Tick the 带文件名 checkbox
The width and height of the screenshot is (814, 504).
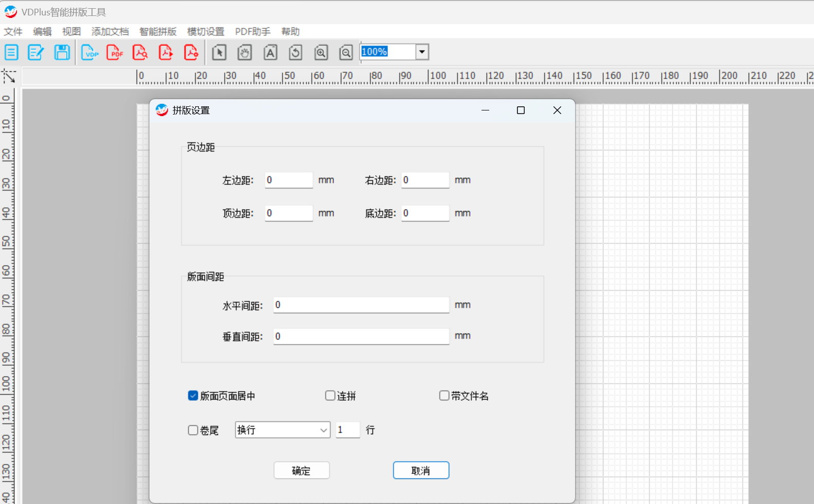click(x=444, y=396)
